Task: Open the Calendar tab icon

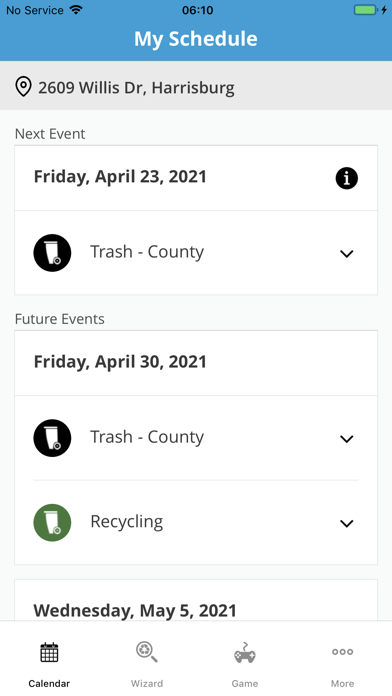Action: pos(49,652)
